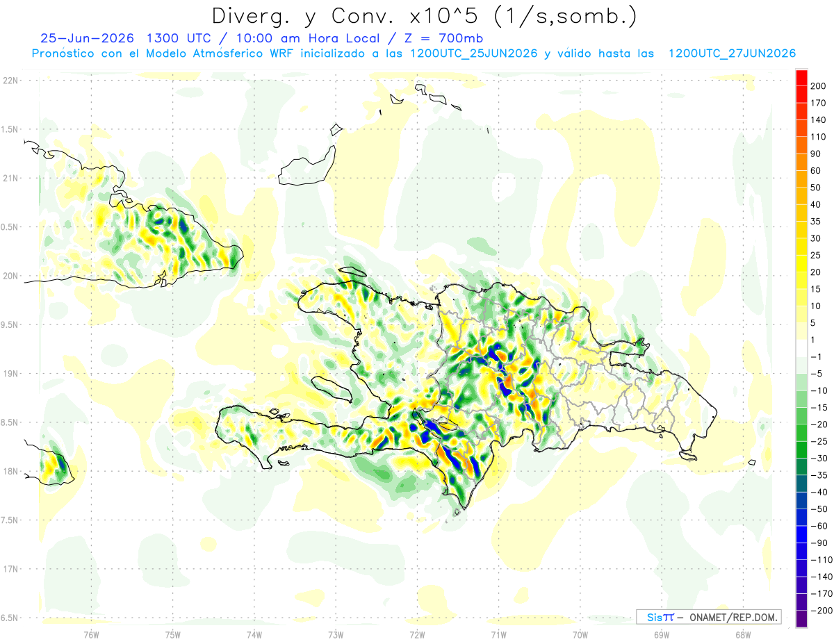The height and width of the screenshot is (644, 834).
Task: Click the "-20" color scale label
Action: pos(821,424)
